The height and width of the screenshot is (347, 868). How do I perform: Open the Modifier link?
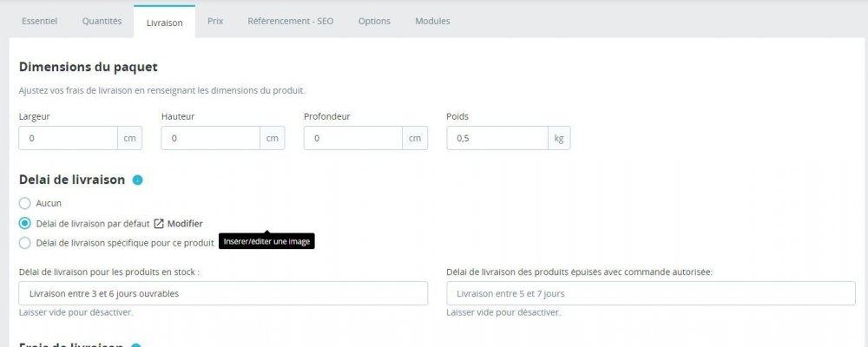tap(185, 224)
